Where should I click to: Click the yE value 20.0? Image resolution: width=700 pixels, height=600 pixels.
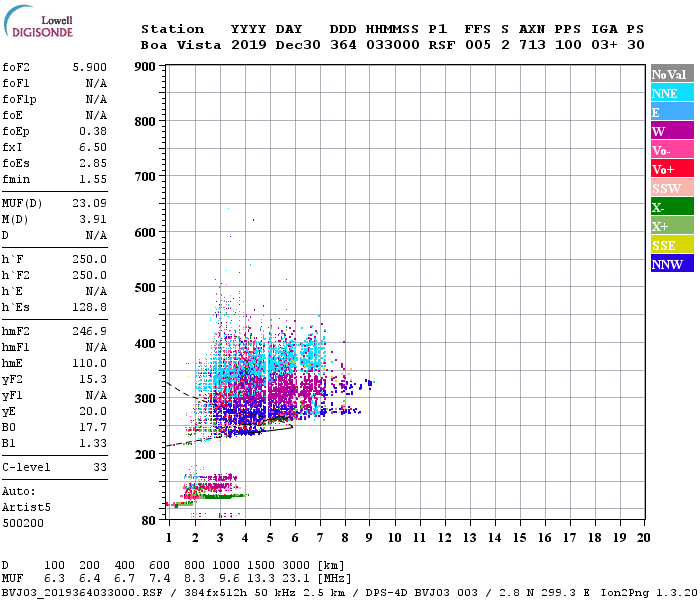(93, 411)
